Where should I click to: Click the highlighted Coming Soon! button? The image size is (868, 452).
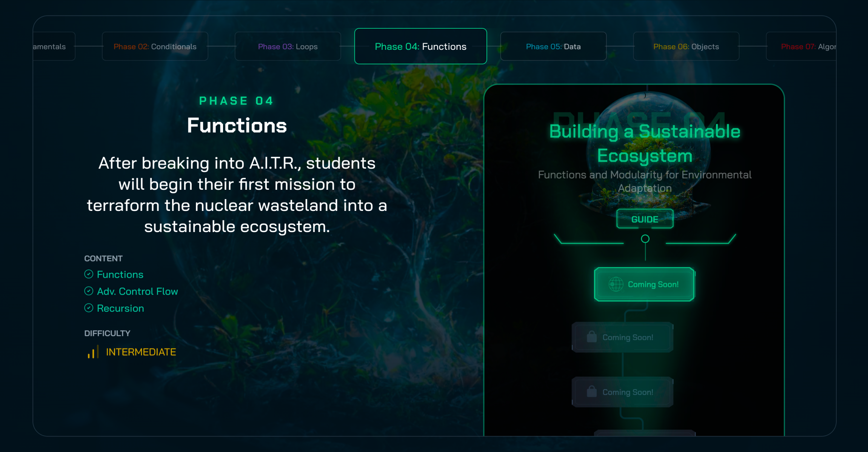tap(645, 284)
